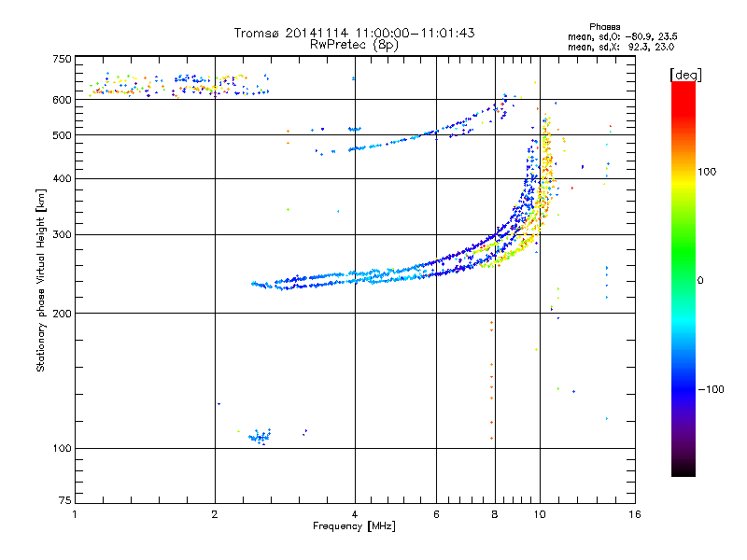Click the 'Stationary phase Virtual Height [km]' axis label
The width and height of the screenshot is (747, 560).
coord(41,280)
